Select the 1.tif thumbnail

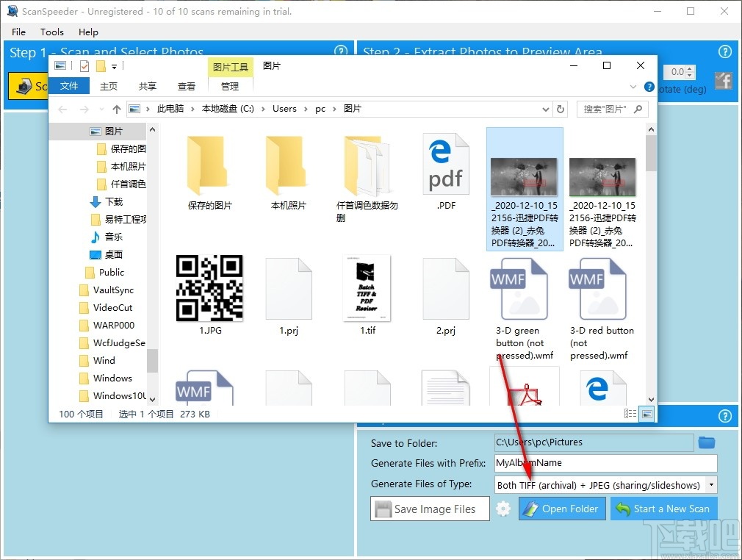(x=367, y=288)
